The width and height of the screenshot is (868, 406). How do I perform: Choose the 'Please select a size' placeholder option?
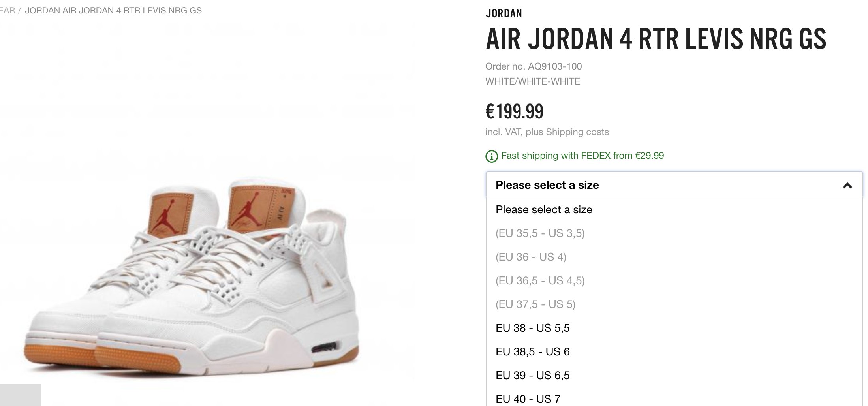[x=674, y=209]
